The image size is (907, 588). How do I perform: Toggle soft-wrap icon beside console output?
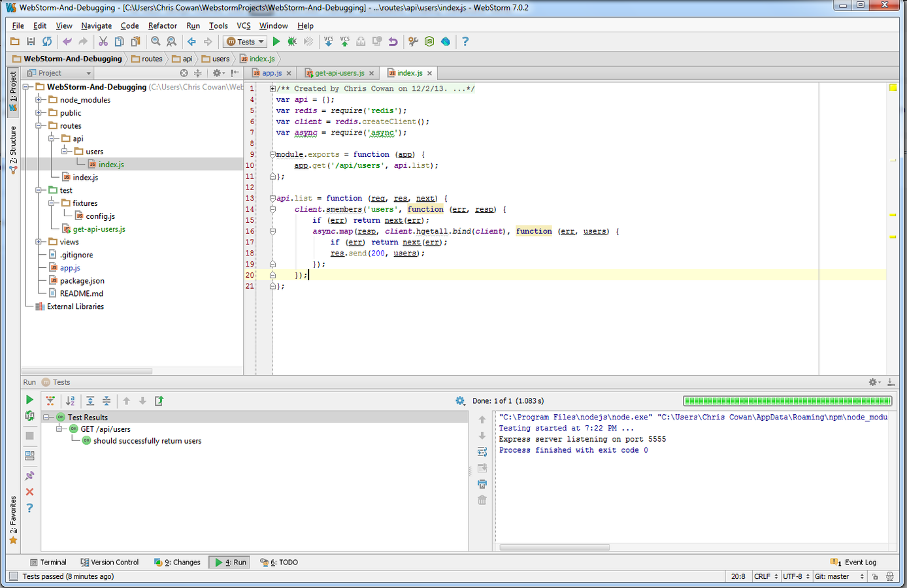pos(482,452)
